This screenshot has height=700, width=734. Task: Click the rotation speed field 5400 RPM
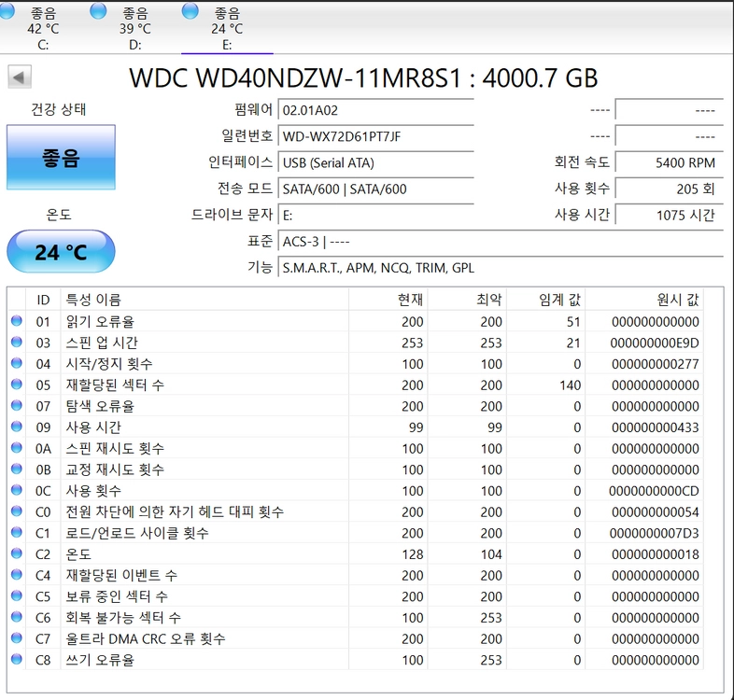669,162
